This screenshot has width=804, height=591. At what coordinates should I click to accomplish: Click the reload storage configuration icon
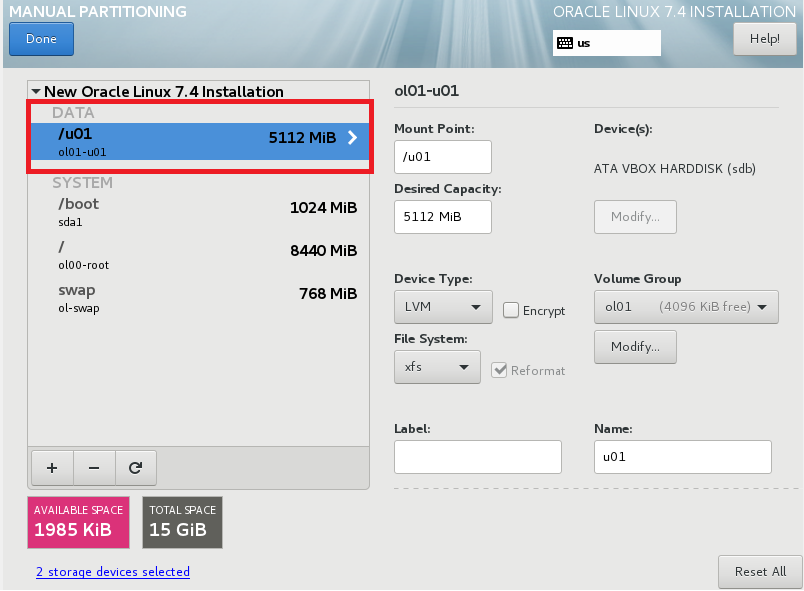pyautogui.click(x=135, y=466)
